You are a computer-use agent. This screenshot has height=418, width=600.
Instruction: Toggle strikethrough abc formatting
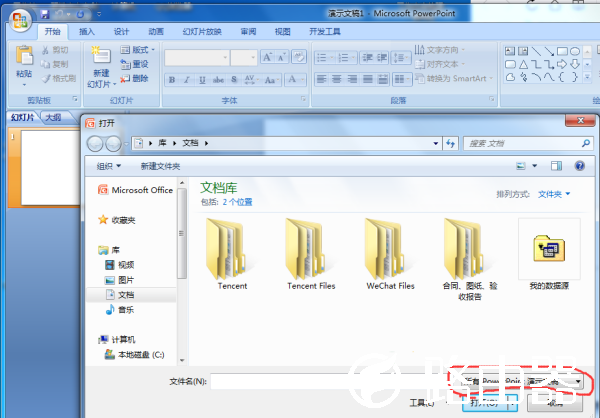[218, 80]
